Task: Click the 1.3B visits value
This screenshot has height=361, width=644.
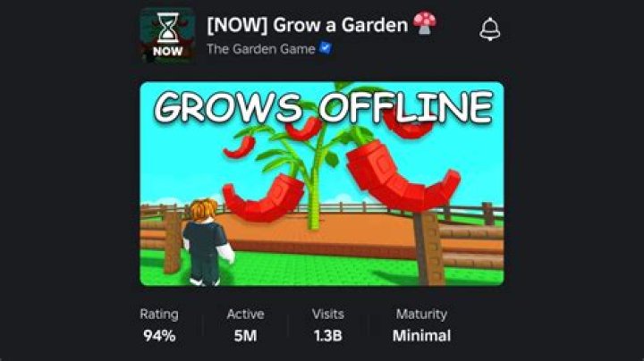Action: pyautogui.click(x=327, y=336)
